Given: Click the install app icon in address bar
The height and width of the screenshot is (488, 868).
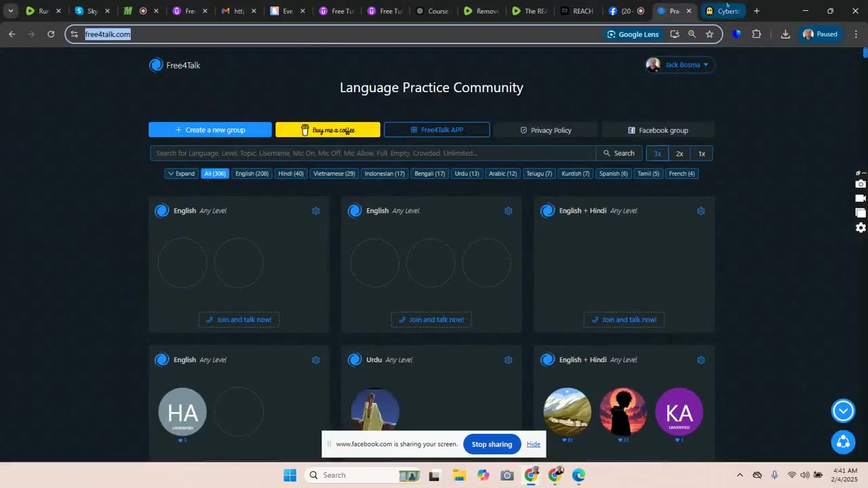Looking at the screenshot, I should click(674, 34).
